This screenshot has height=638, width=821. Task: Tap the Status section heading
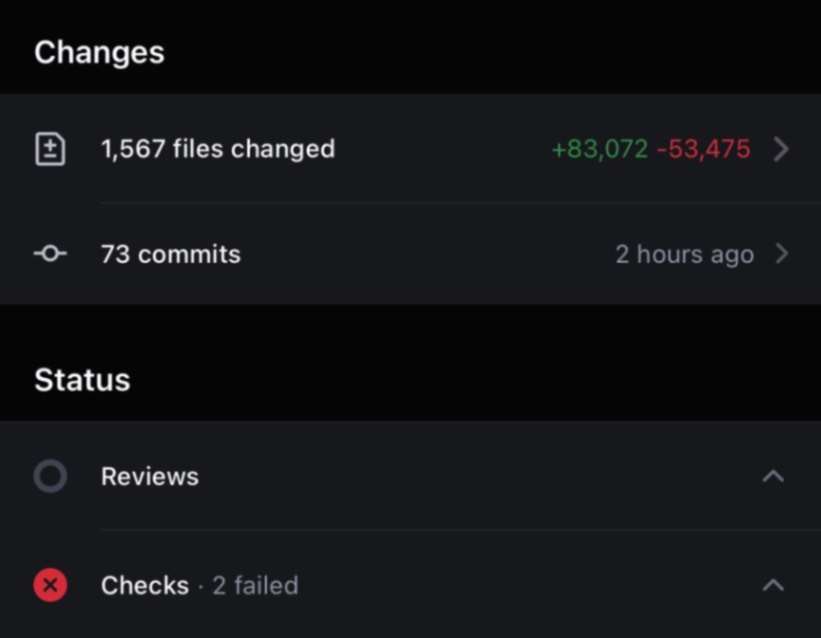tap(82, 380)
